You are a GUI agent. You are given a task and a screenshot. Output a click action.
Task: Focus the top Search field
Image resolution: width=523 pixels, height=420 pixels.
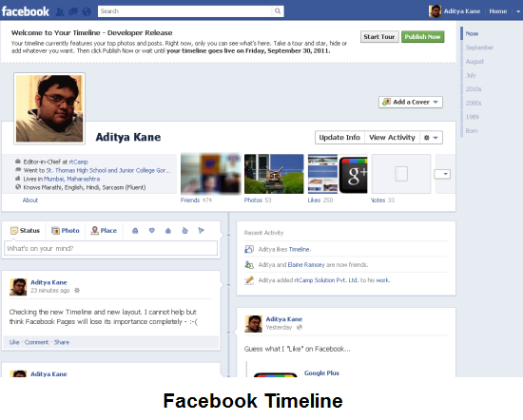185,11
